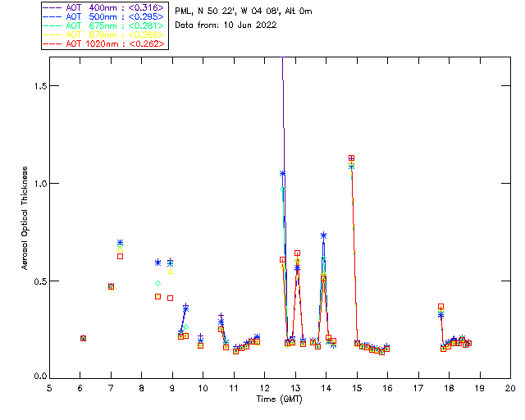Click the red square marker at hour 7
This screenshot has height=420, width=525.
pos(112,286)
